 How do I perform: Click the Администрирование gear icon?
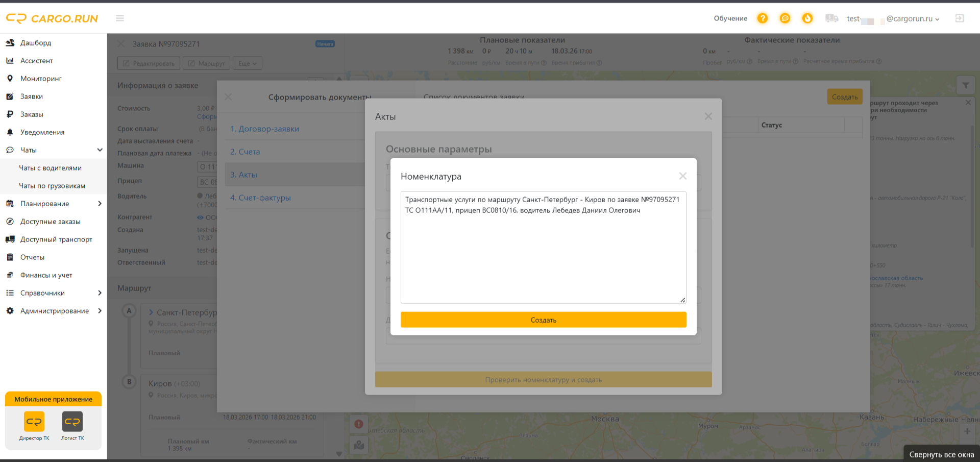(x=10, y=311)
